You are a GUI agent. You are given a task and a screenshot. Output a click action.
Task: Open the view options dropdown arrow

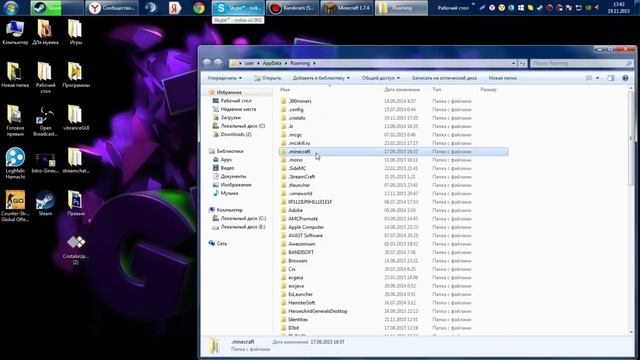pos(598,78)
